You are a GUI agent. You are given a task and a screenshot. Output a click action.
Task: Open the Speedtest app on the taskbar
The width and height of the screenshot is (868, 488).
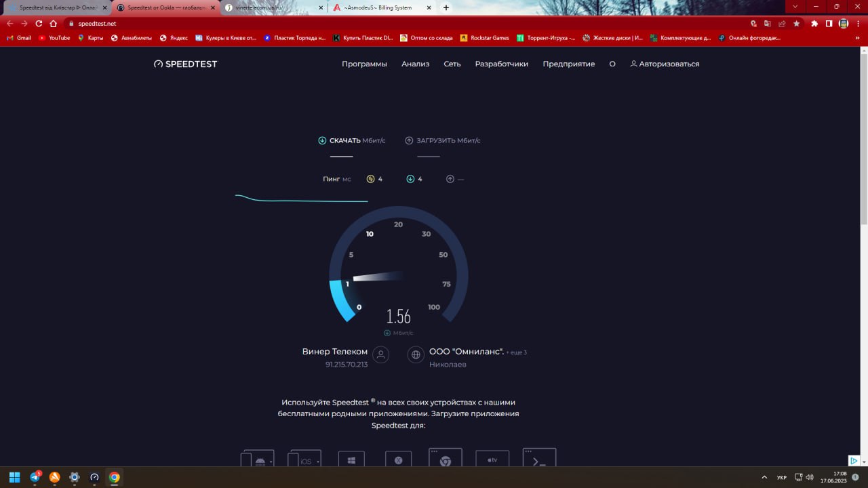coord(94,477)
